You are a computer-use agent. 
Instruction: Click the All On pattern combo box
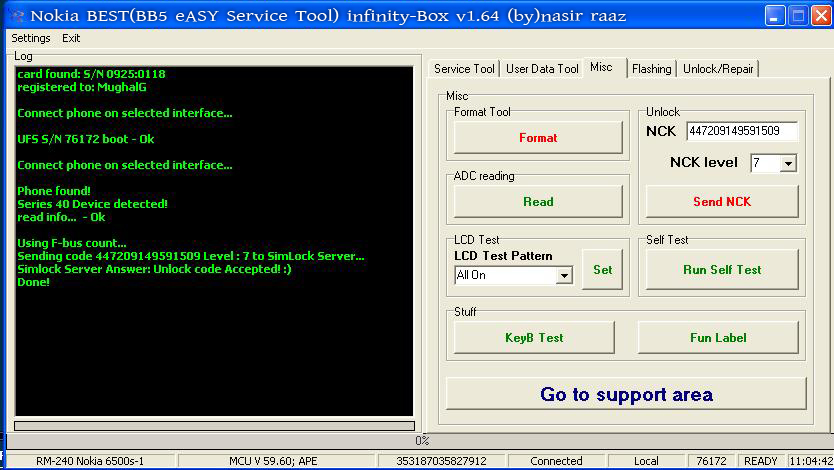point(513,275)
